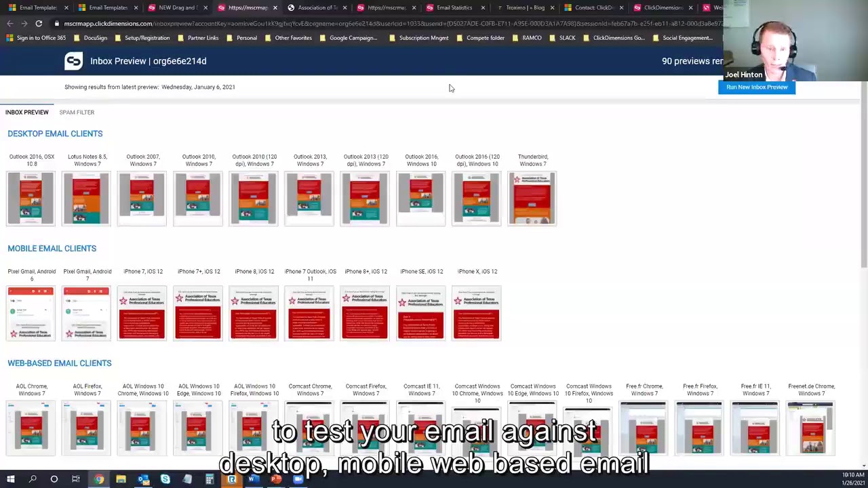Viewport: 868px width, 488px height.
Task: Open Zoom from the taskbar
Action: tap(298, 479)
